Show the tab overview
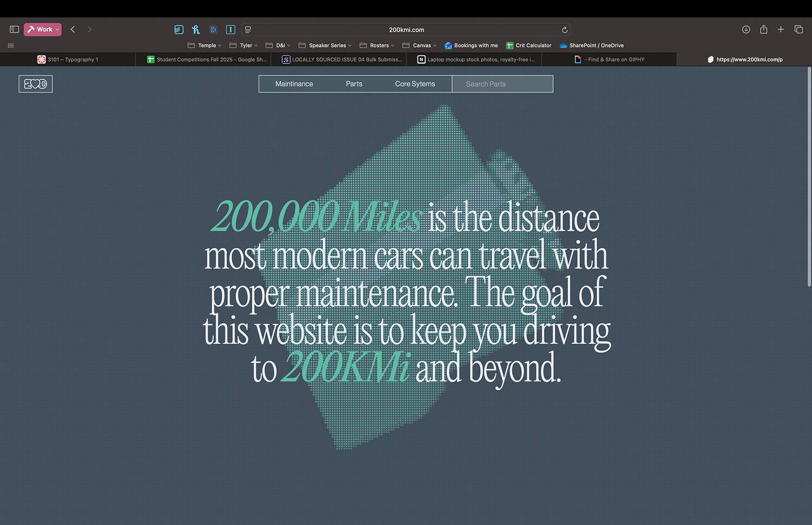This screenshot has height=525, width=812. click(798, 29)
